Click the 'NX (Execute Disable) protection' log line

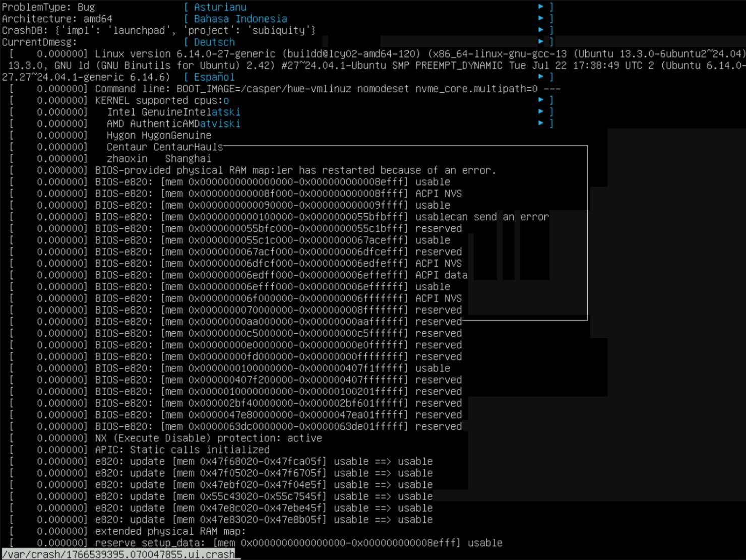208,438
